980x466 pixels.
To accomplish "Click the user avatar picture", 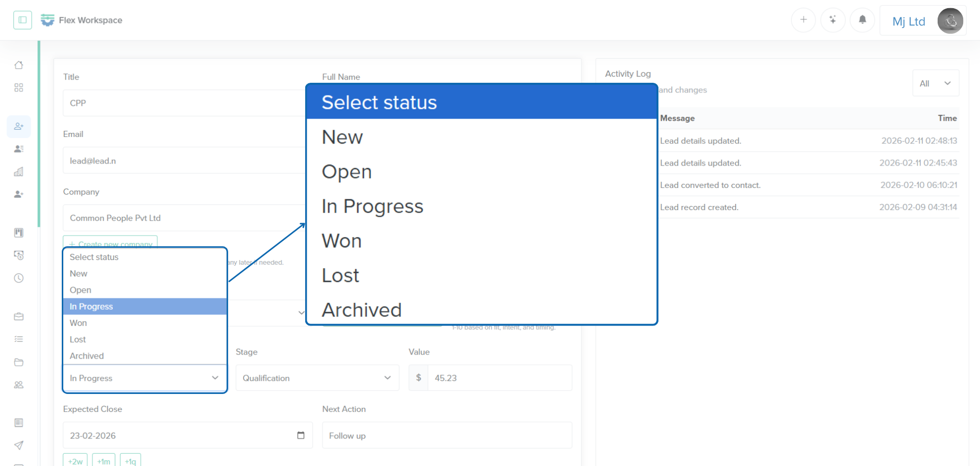I will [x=950, y=21].
